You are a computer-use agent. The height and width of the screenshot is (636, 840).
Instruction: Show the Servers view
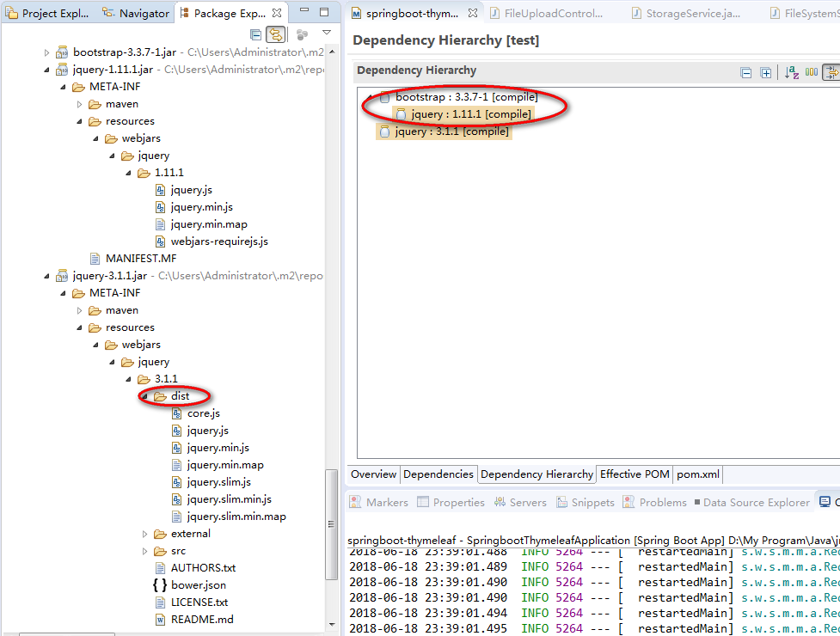[520, 502]
